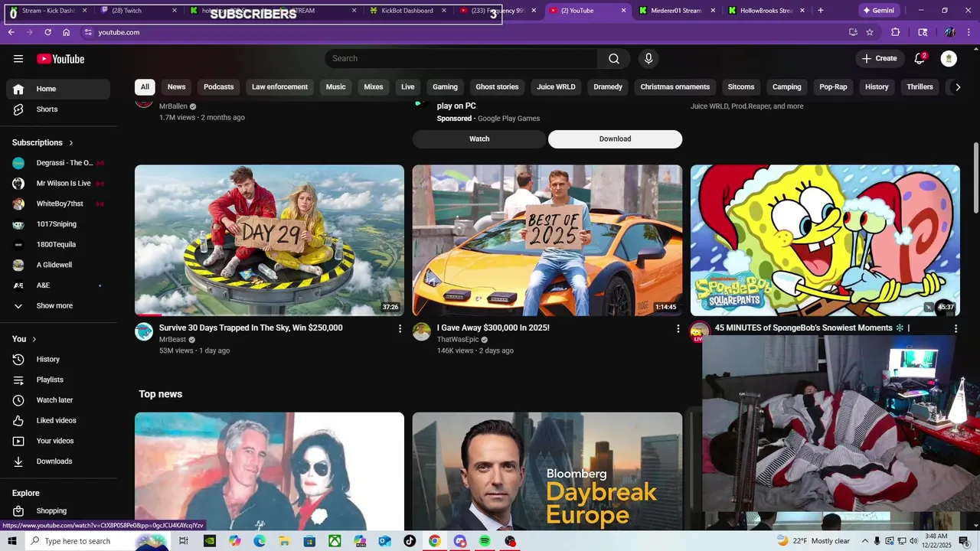Reload the page

[x=47, y=32]
